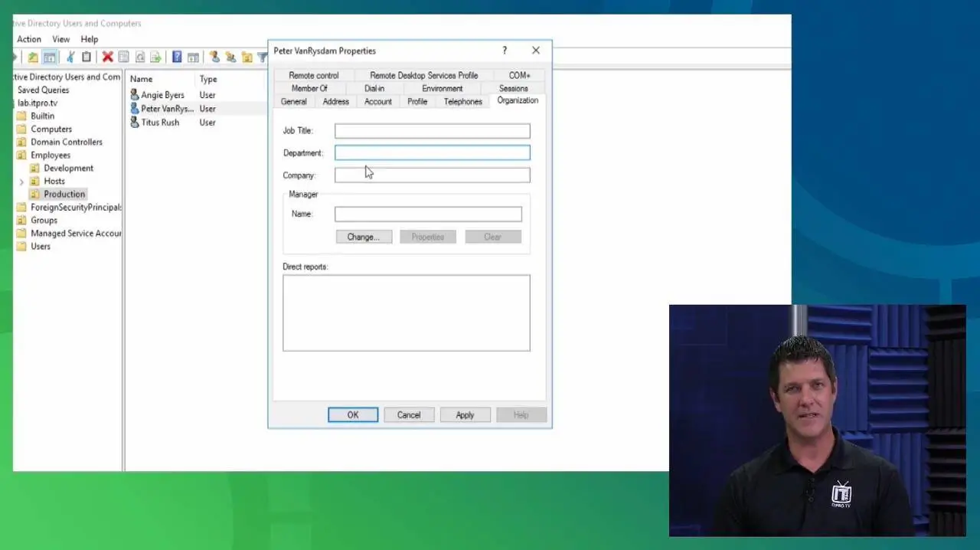Image resolution: width=980 pixels, height=550 pixels.
Task: Click the Export List toolbar icon
Action: pyautogui.click(x=155, y=57)
